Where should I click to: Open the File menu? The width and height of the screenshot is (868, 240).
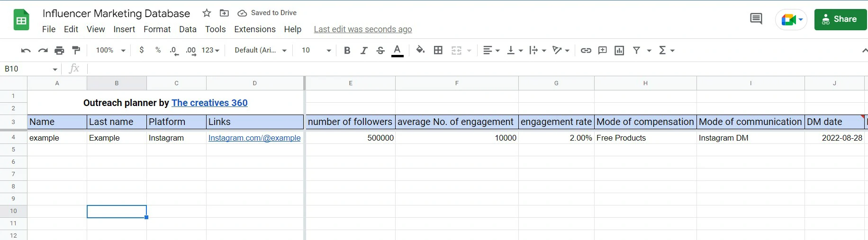[49, 29]
